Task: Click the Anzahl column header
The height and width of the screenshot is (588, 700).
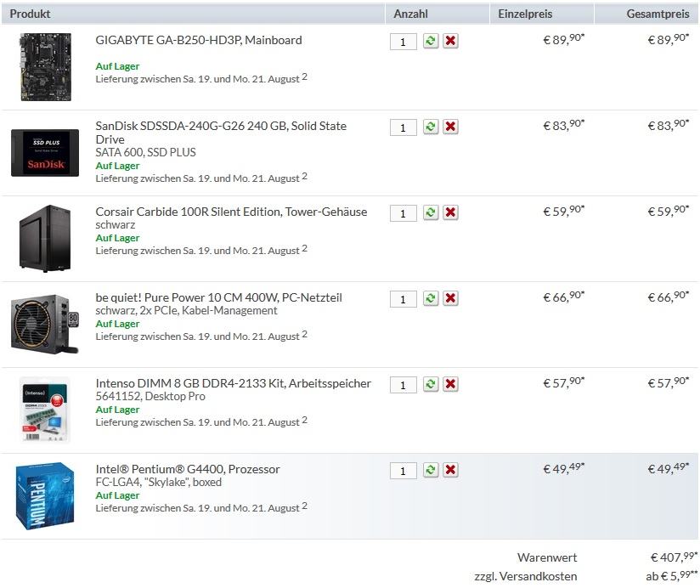Action: point(410,14)
